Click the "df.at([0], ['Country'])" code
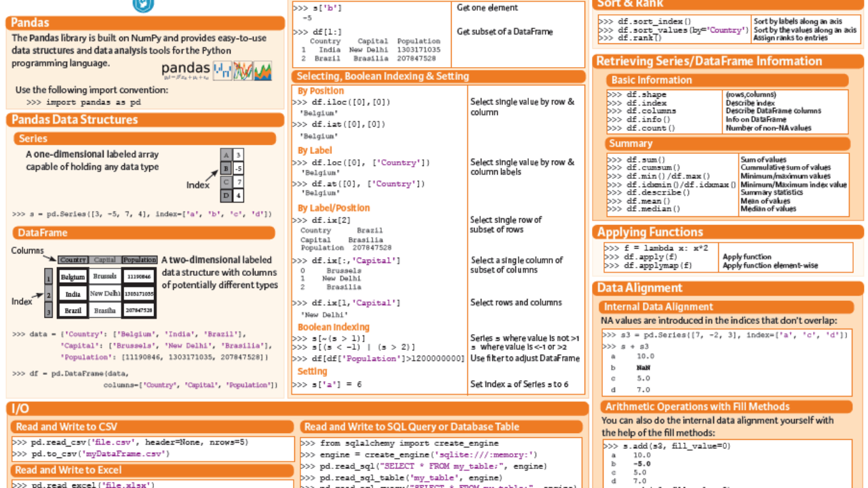This screenshot has width=868, height=488. [359, 184]
